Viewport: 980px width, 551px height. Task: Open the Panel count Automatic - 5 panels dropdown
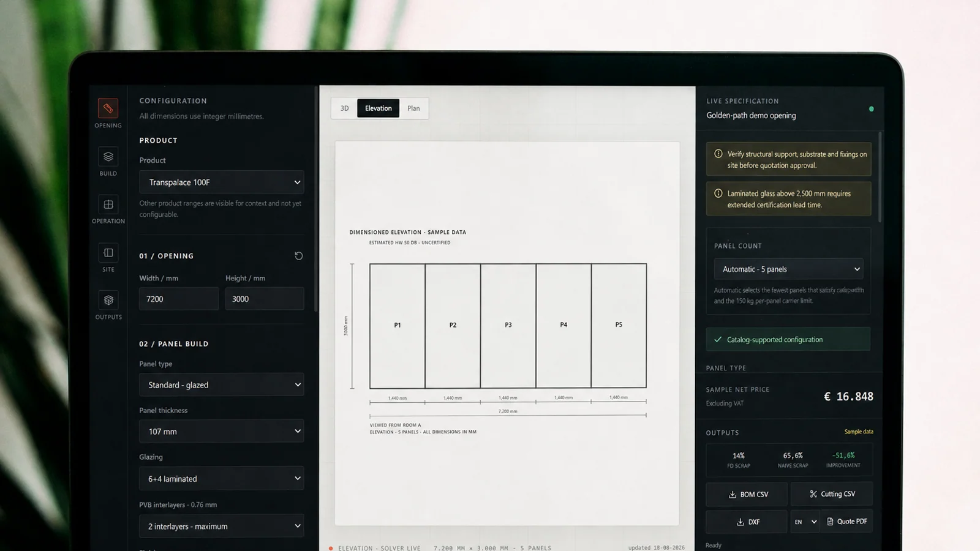(789, 269)
